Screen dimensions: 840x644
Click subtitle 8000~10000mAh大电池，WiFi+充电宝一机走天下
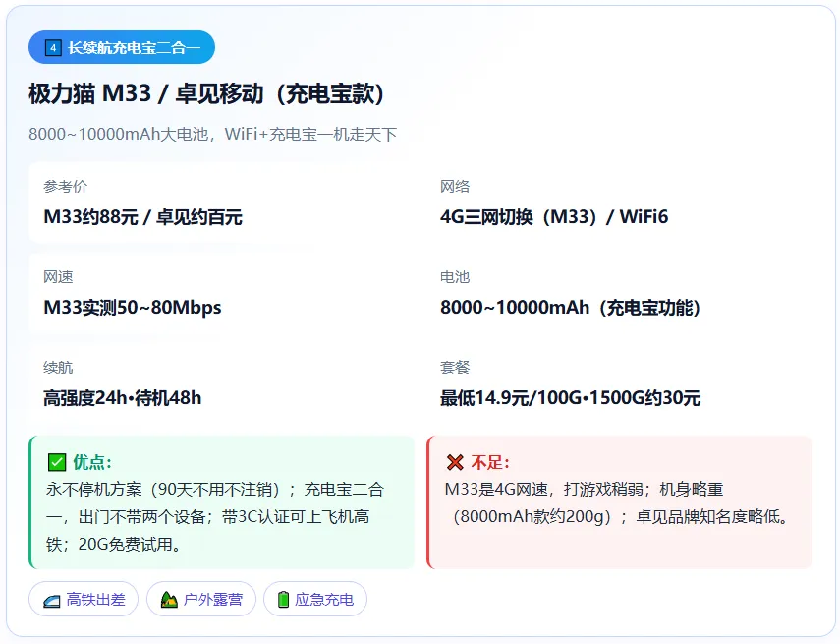(x=212, y=134)
